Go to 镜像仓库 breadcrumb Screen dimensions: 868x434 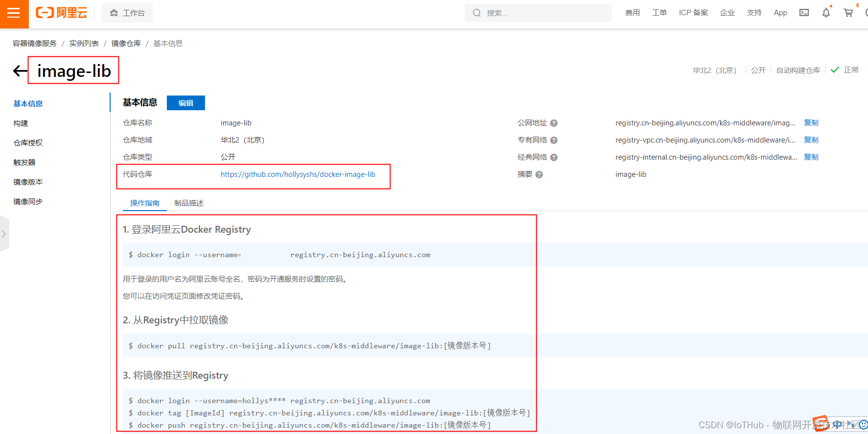126,43
